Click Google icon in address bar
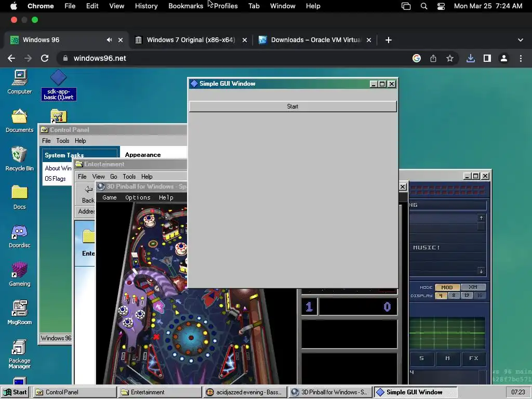 417,58
